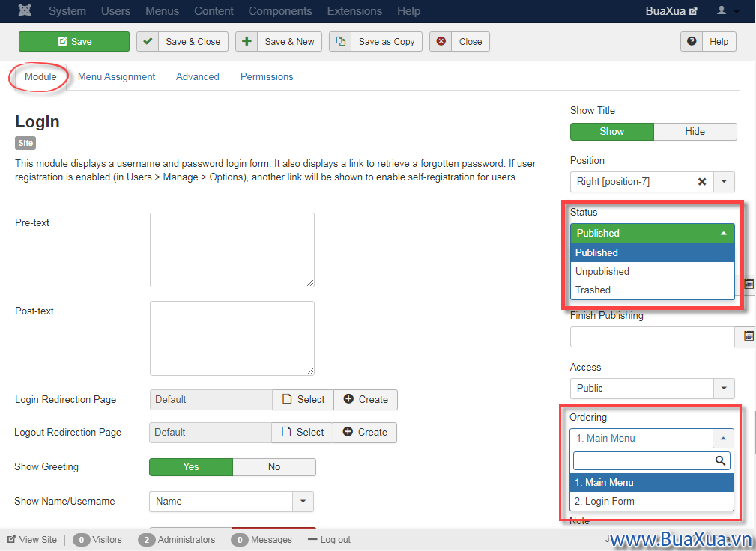Click the toolbar Close button
The image size is (756, 551).
pos(459,41)
